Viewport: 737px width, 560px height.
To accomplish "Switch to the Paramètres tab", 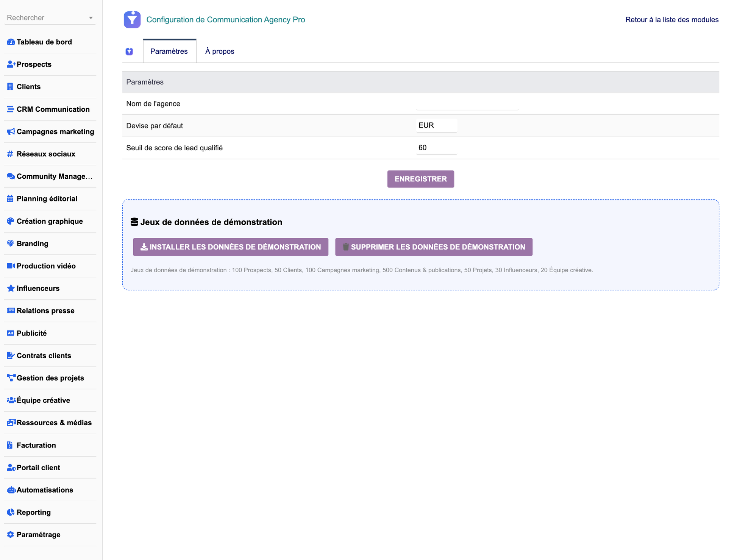I will [169, 51].
